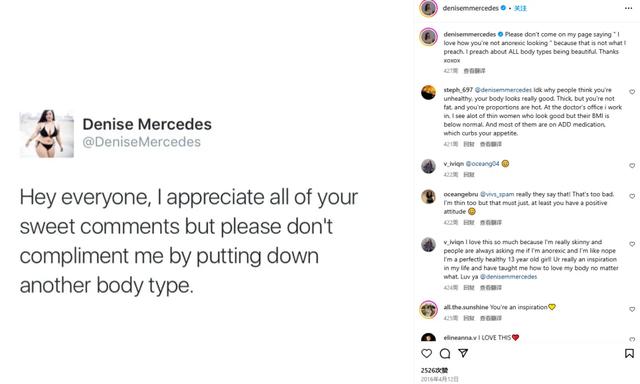Image resolution: width=640 pixels, height=384 pixels.
Task: Click the follow link beside denisemmercedes header
Action: [520, 8]
